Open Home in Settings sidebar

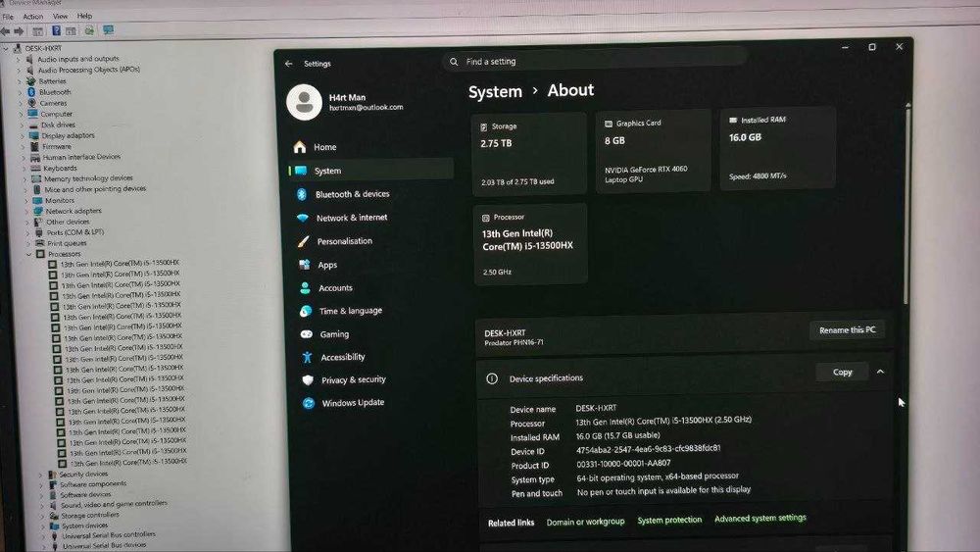[x=324, y=147]
